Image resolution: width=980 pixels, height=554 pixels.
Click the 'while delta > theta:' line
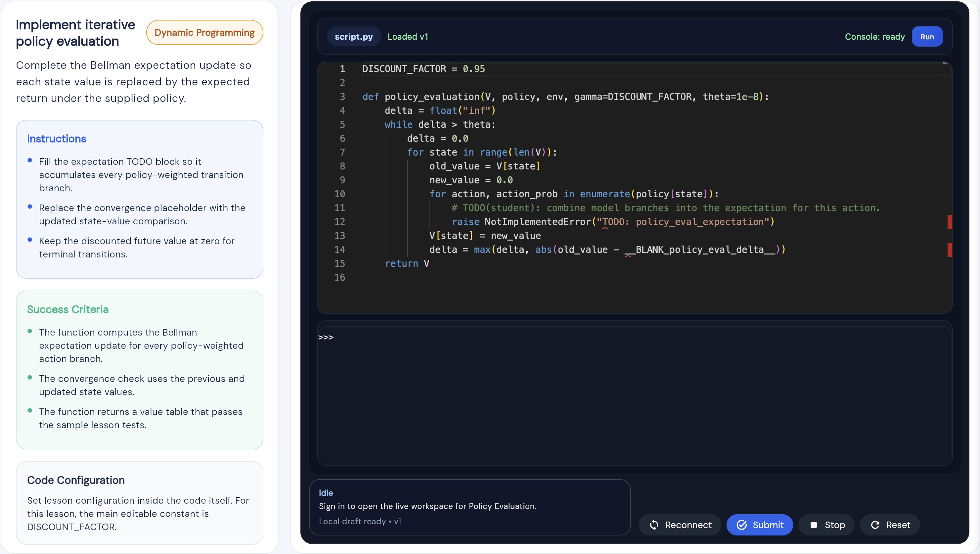(x=440, y=124)
